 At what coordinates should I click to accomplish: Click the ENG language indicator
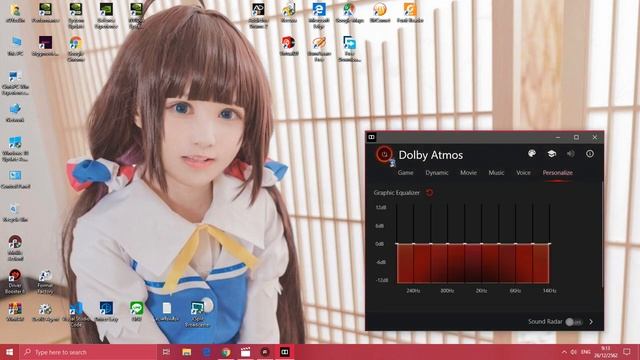tap(585, 352)
